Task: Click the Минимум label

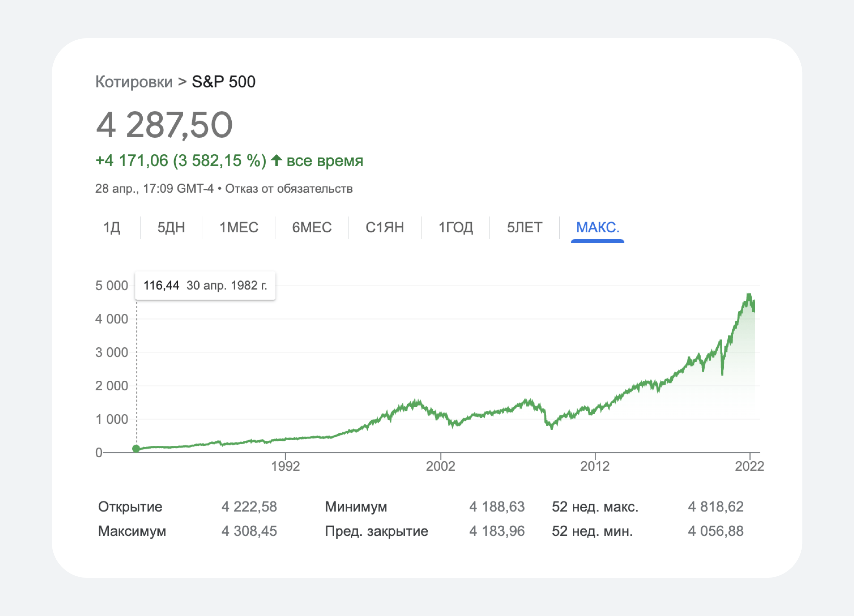Action: point(356,507)
